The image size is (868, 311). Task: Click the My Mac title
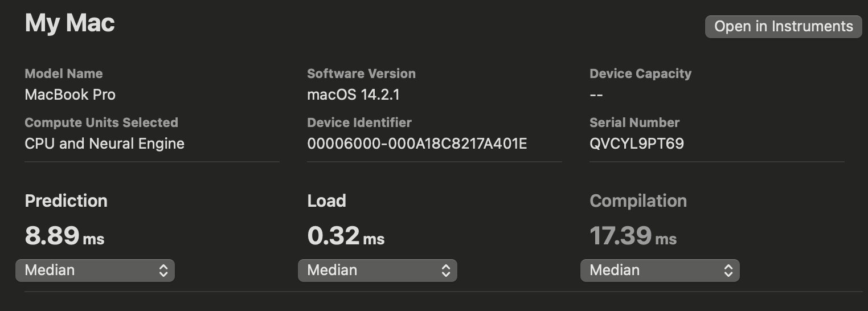pos(70,23)
